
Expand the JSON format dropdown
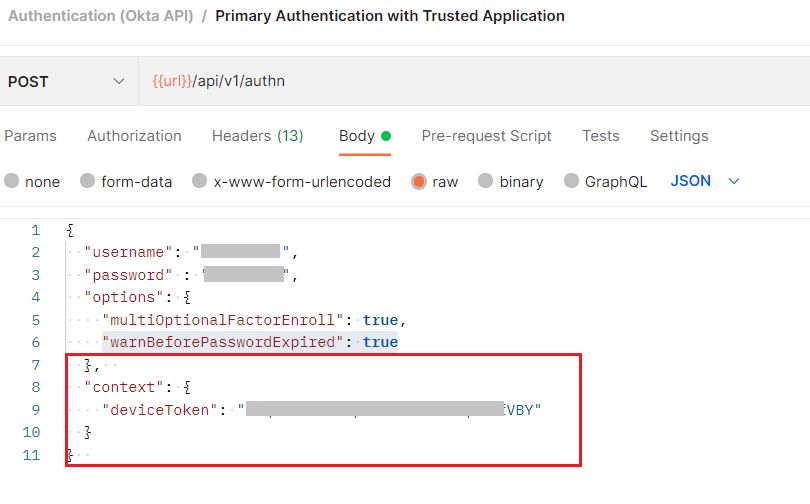pos(705,181)
